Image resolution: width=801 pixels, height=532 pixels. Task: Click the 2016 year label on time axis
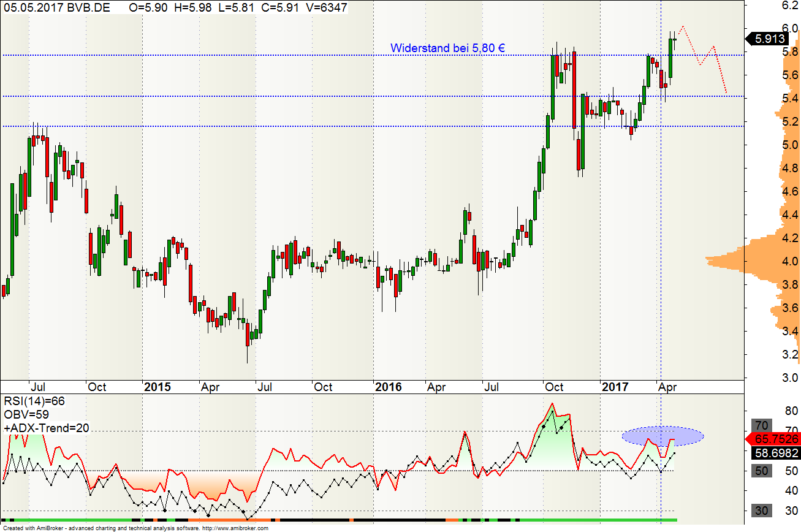[389, 387]
